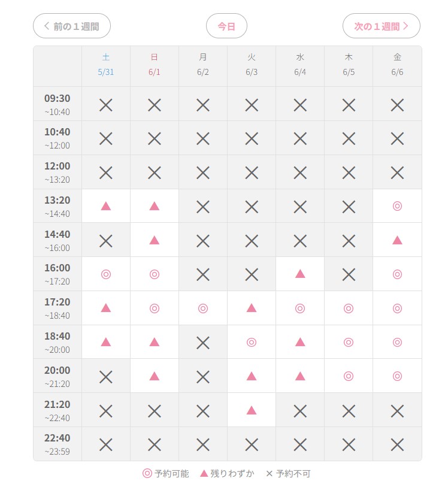This screenshot has width=448, height=484.
Task: Select the 20:00 triangle slot on Sunday 6/1
Action: coord(155,376)
